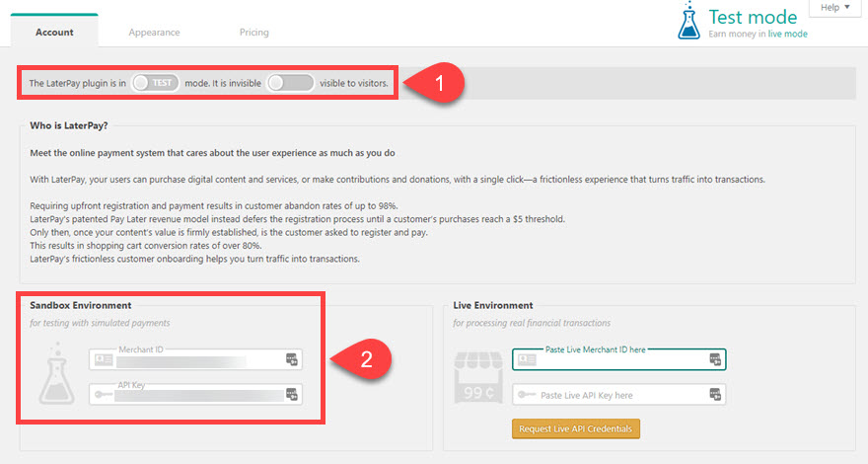
Task: Click paste icon in Live API Key field
Action: (715, 394)
